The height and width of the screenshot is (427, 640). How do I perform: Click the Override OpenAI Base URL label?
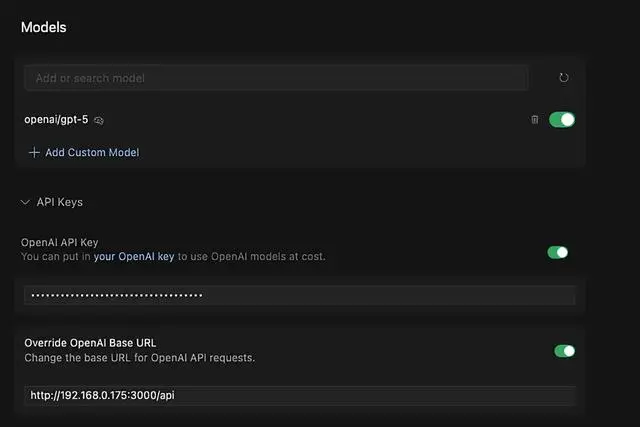click(90, 343)
